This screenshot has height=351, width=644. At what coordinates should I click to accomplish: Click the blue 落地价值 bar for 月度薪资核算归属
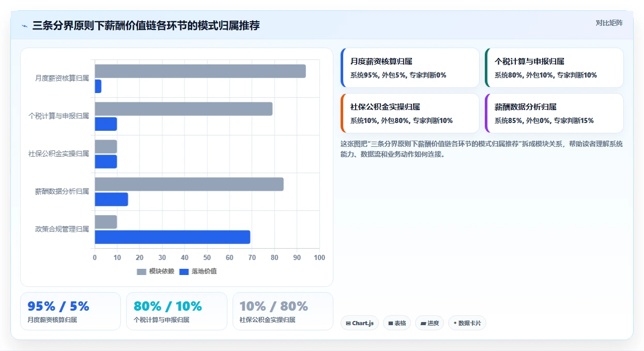[x=98, y=86]
